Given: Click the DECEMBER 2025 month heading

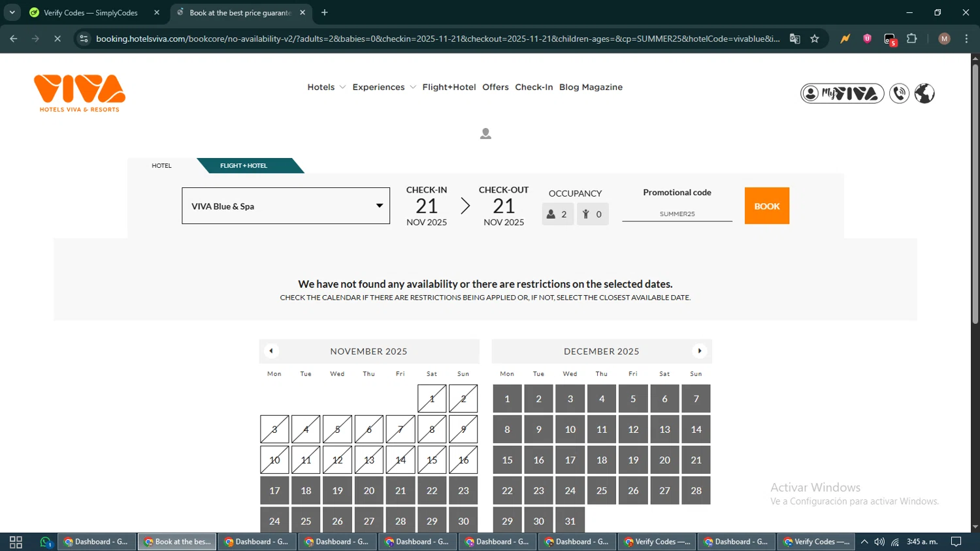Looking at the screenshot, I should pyautogui.click(x=602, y=351).
